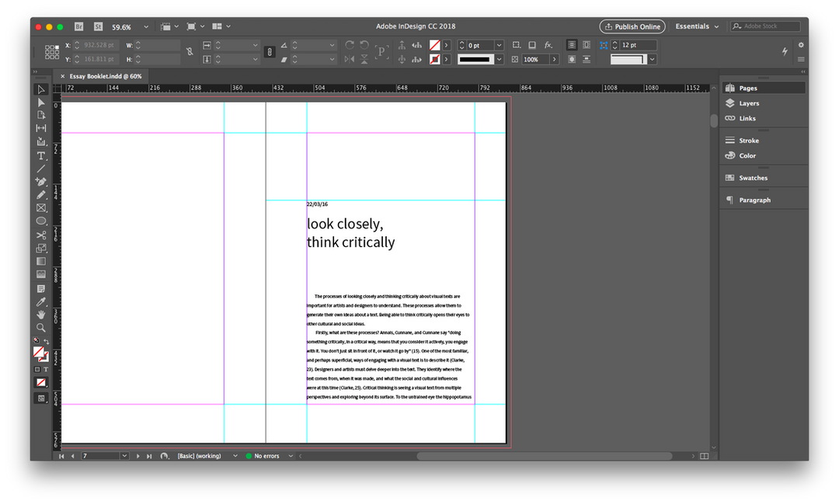Open the zoom level dropdown
The width and height of the screenshot is (839, 504).
[x=145, y=27]
